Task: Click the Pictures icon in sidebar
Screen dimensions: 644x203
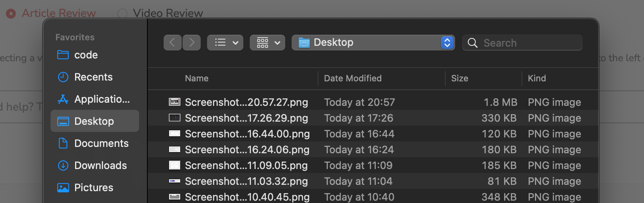Action: (63, 188)
